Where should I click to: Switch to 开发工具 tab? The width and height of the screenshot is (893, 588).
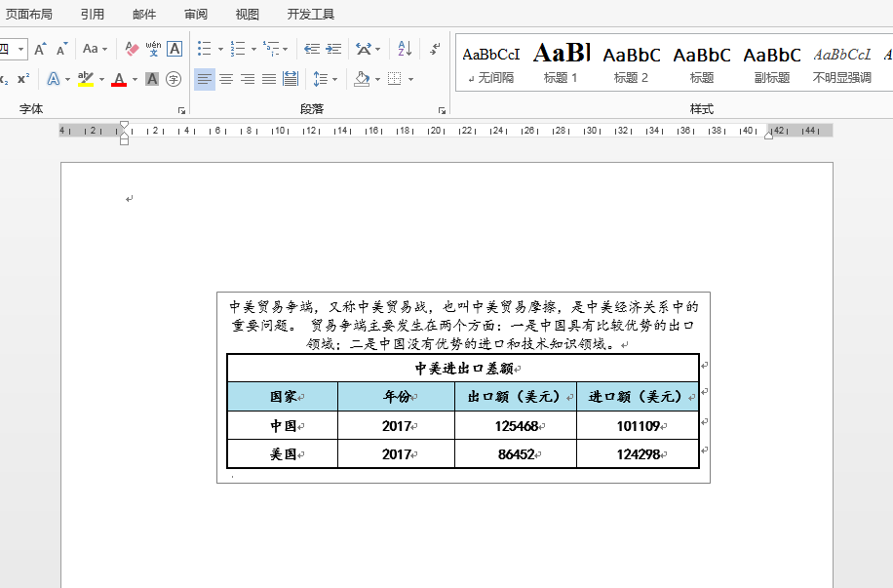(x=311, y=15)
